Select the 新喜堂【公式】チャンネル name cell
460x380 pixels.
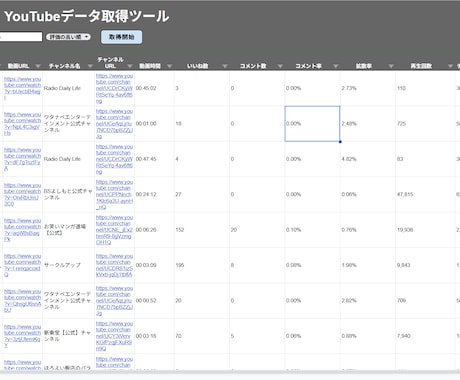(x=68, y=336)
